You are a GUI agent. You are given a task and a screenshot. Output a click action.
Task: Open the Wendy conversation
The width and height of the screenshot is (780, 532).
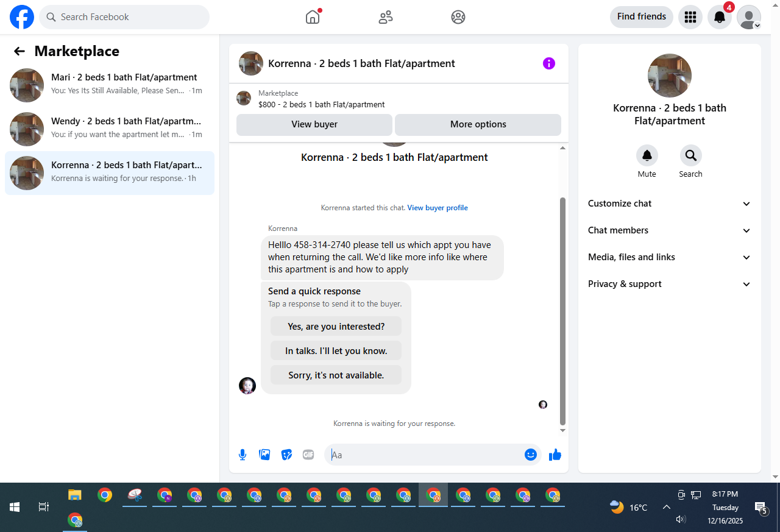tap(110, 129)
